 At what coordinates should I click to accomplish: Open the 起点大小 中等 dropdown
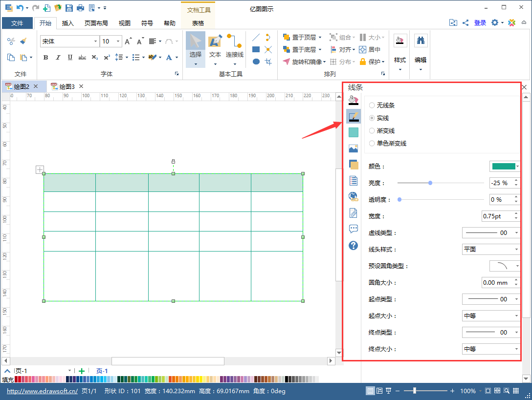[x=490, y=316]
